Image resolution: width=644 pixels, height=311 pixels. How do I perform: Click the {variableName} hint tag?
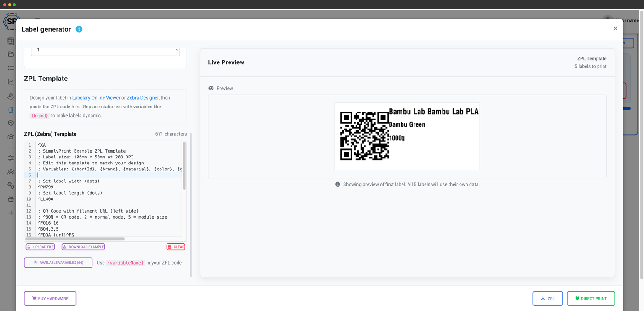click(x=126, y=263)
